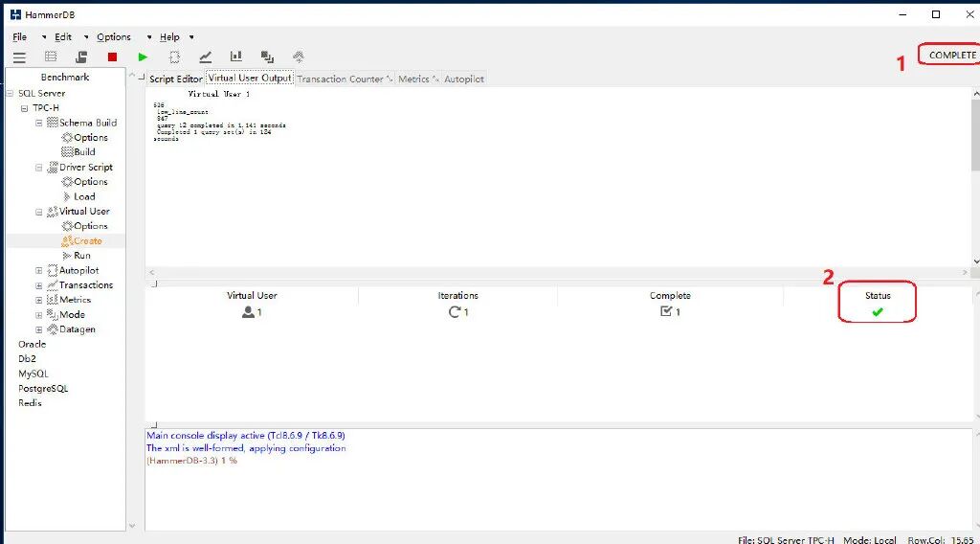
Task: Collapse the TPC-H tree node
Action: pos(24,108)
